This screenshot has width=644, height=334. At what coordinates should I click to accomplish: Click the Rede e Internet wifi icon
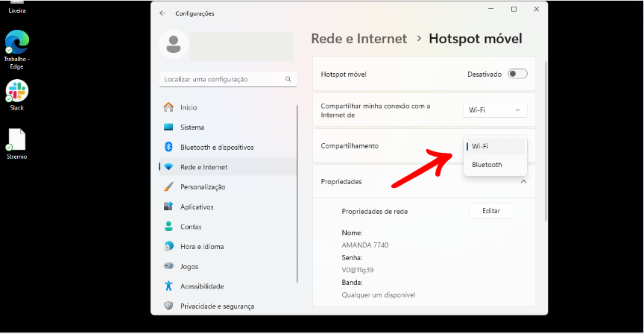pyautogui.click(x=168, y=167)
